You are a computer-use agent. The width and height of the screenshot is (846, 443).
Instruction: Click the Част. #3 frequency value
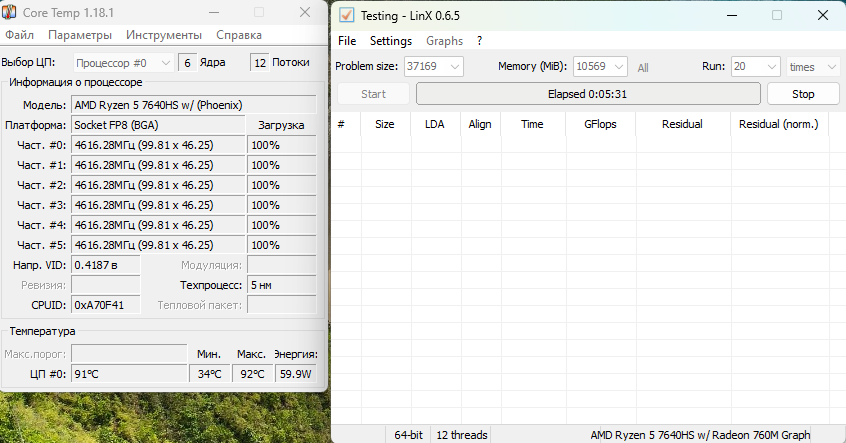click(x=158, y=205)
